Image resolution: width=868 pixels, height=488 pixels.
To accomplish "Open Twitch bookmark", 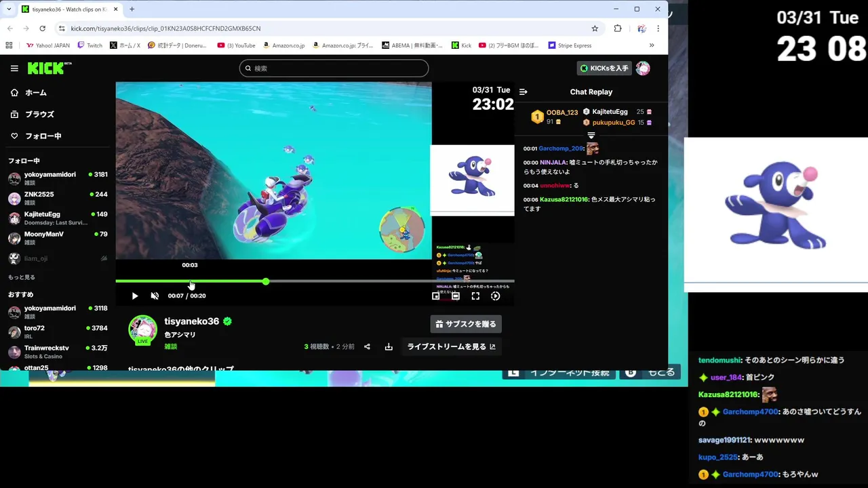I will [90, 45].
